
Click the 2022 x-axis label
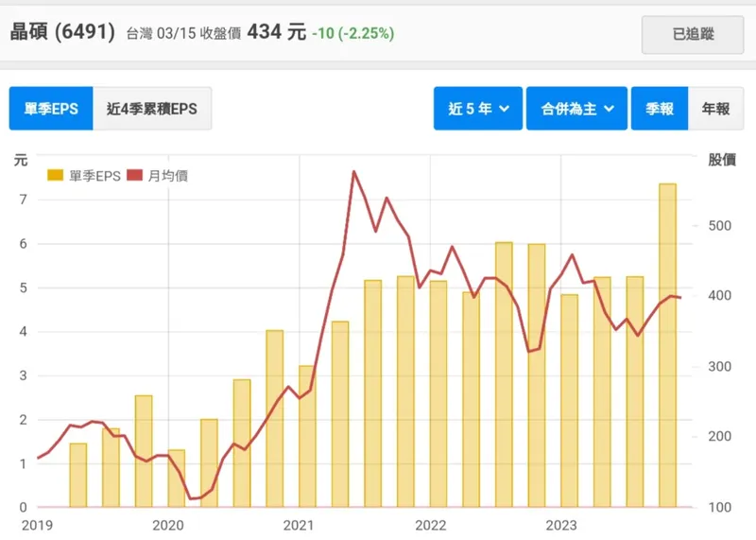(x=431, y=525)
